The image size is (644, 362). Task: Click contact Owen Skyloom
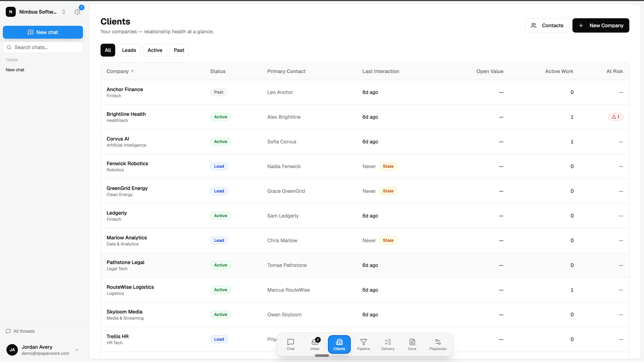click(284, 314)
